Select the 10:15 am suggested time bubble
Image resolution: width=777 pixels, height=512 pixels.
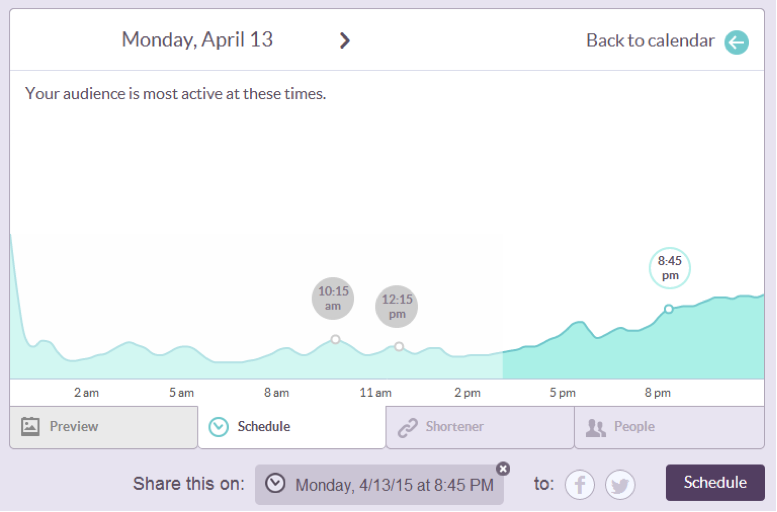(x=333, y=298)
